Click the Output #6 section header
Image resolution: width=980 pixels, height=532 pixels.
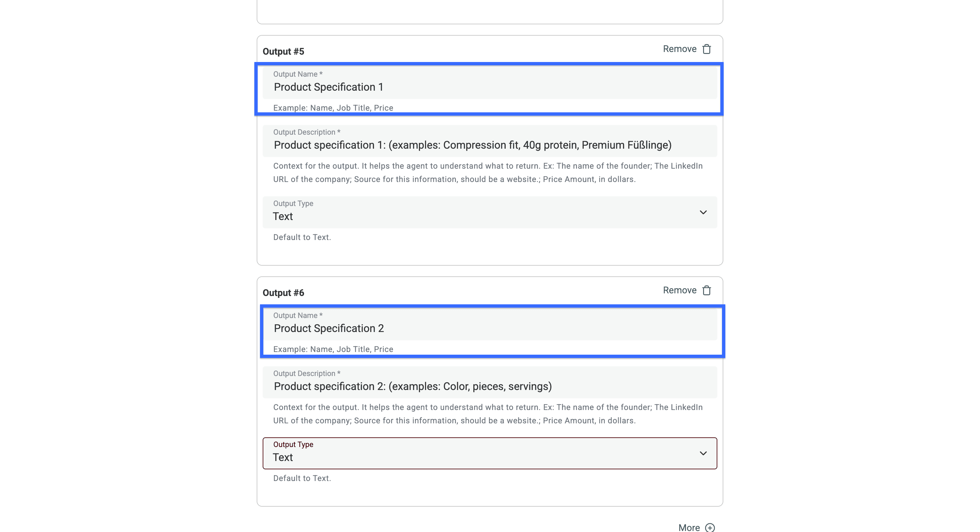(x=283, y=293)
